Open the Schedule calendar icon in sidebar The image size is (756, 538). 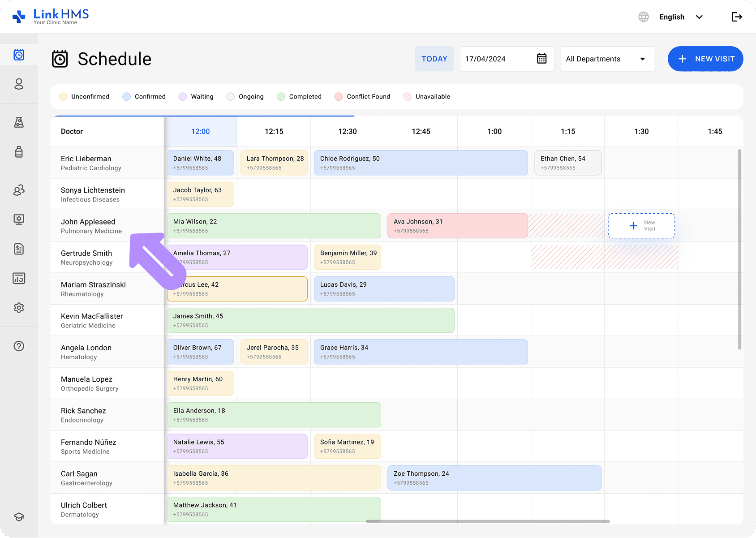tap(19, 55)
